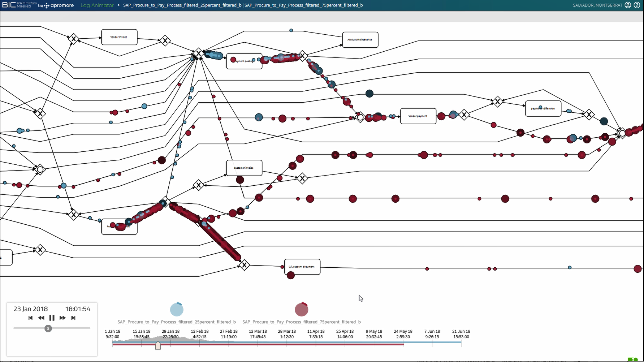Pause the running animation
644x362 pixels.
click(x=52, y=318)
